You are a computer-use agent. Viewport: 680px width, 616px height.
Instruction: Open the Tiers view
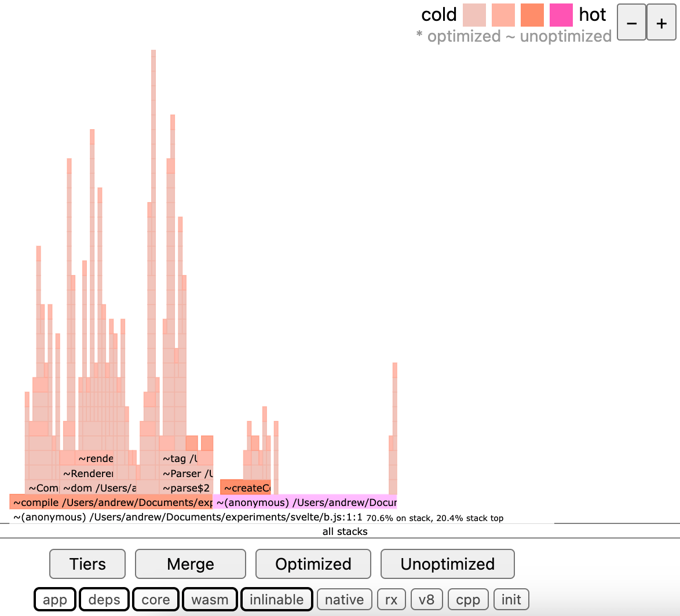coord(87,564)
